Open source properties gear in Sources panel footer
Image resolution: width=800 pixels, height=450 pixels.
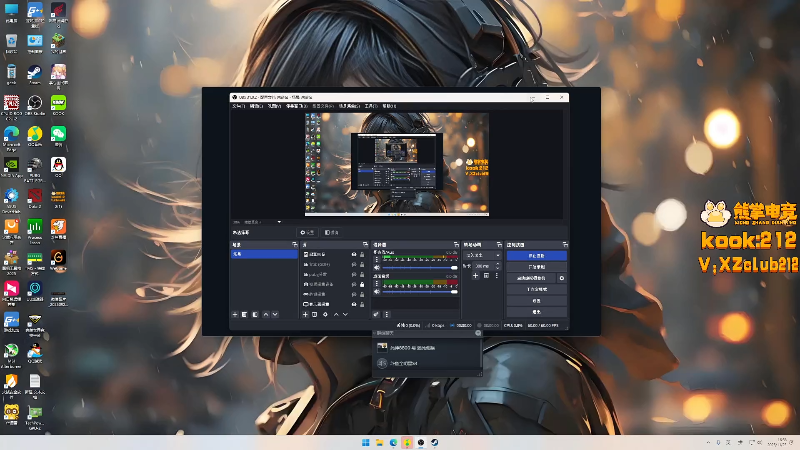point(326,315)
